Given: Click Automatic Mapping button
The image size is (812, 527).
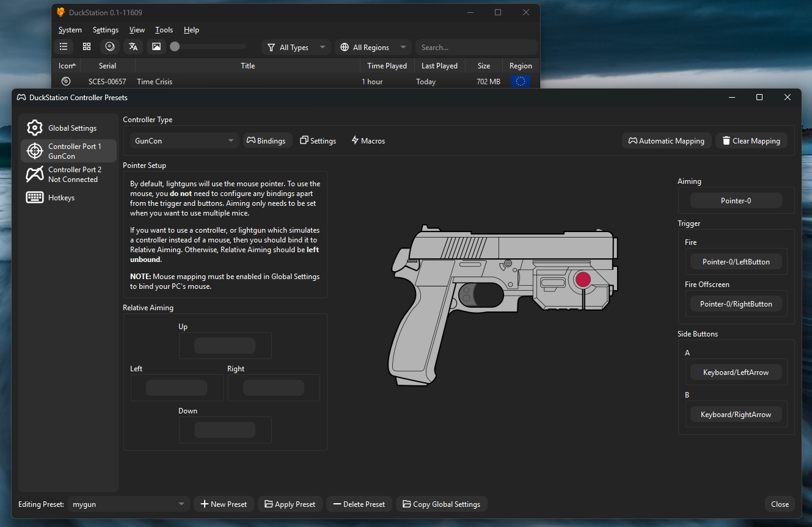Looking at the screenshot, I should [667, 140].
